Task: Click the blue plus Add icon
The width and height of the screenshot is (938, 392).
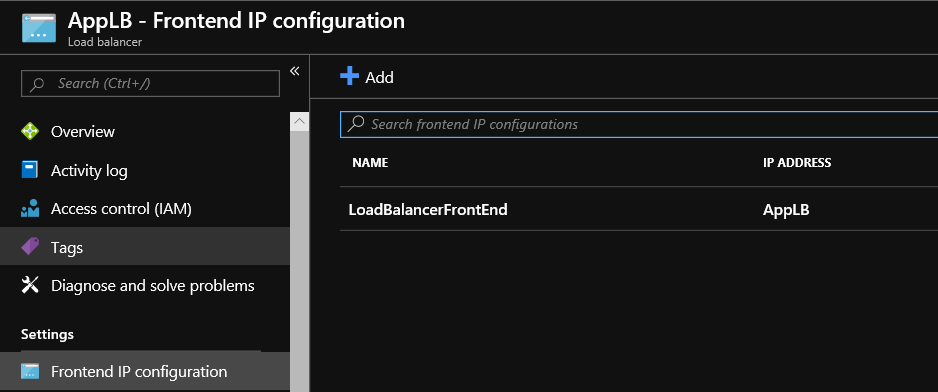Action: point(349,76)
